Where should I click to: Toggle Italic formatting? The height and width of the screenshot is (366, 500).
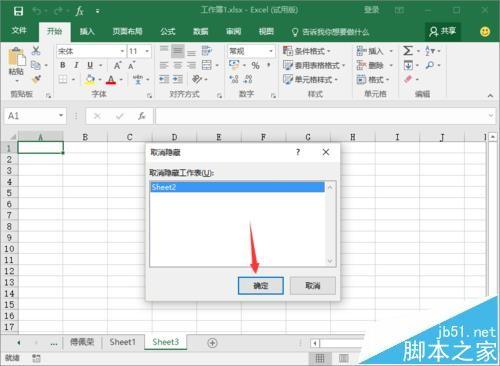(76, 65)
